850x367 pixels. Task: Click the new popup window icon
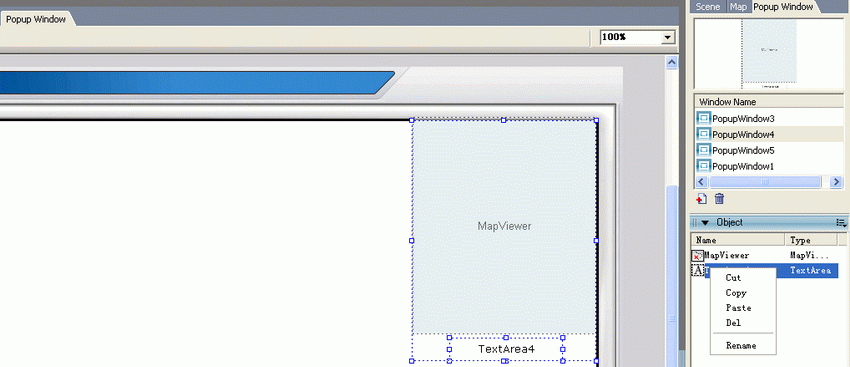pyautogui.click(x=701, y=199)
